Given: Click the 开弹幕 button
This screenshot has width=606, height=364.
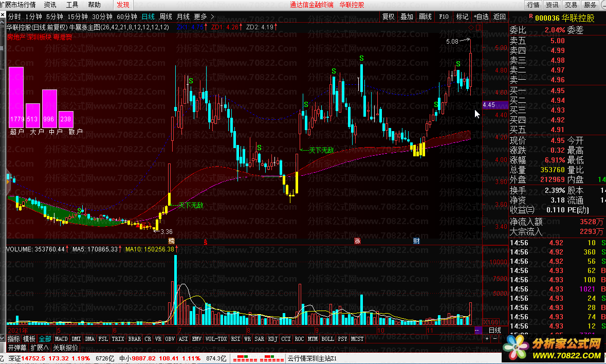Looking at the screenshot, I should 18,348.
